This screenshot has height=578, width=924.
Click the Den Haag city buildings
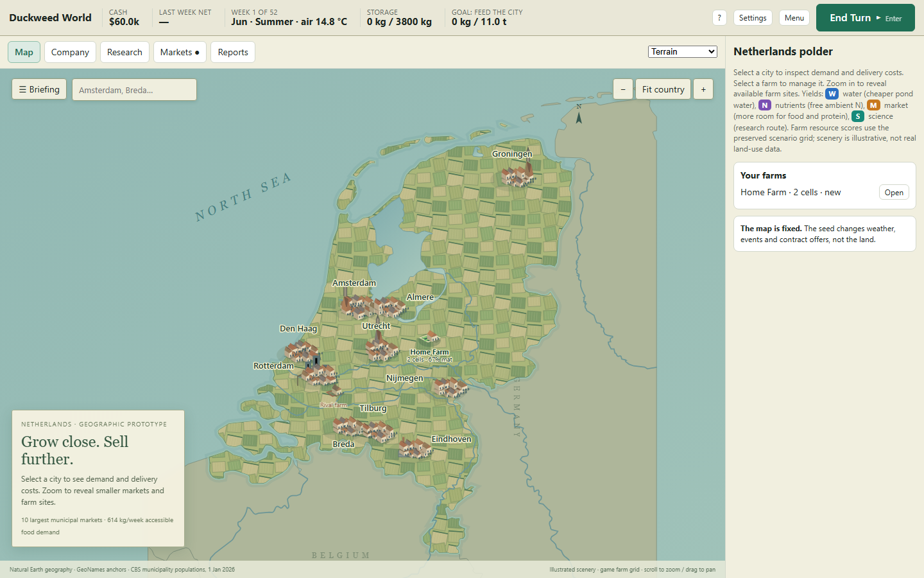(x=302, y=351)
